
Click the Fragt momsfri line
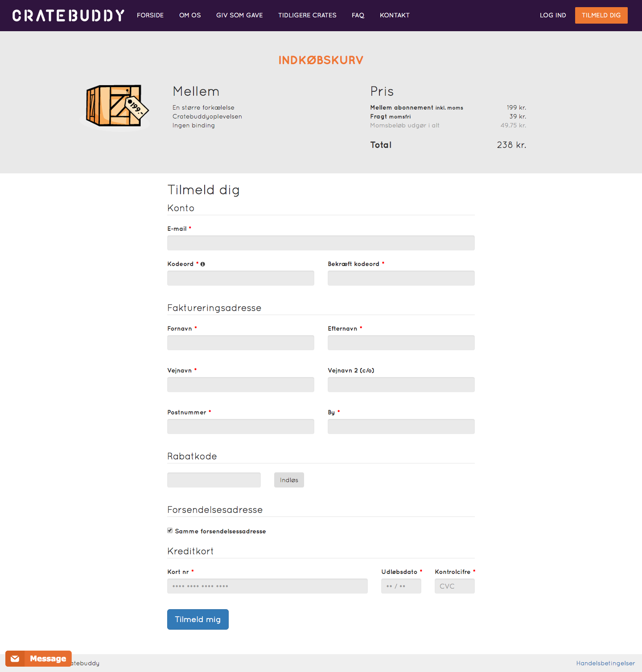pos(448,116)
